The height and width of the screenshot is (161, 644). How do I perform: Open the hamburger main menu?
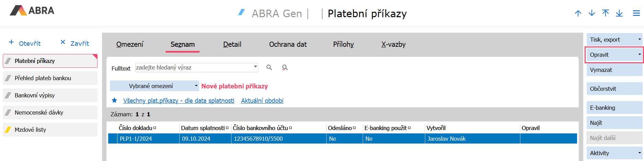[x=636, y=13]
